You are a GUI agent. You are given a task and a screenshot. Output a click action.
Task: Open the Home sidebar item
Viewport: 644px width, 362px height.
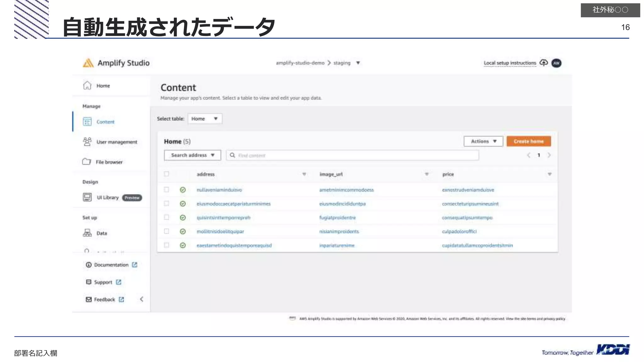pyautogui.click(x=103, y=86)
